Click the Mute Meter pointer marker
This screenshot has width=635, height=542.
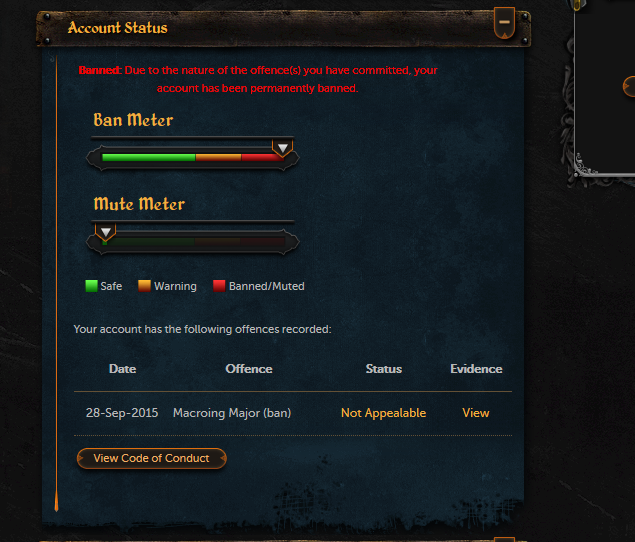pos(106,232)
